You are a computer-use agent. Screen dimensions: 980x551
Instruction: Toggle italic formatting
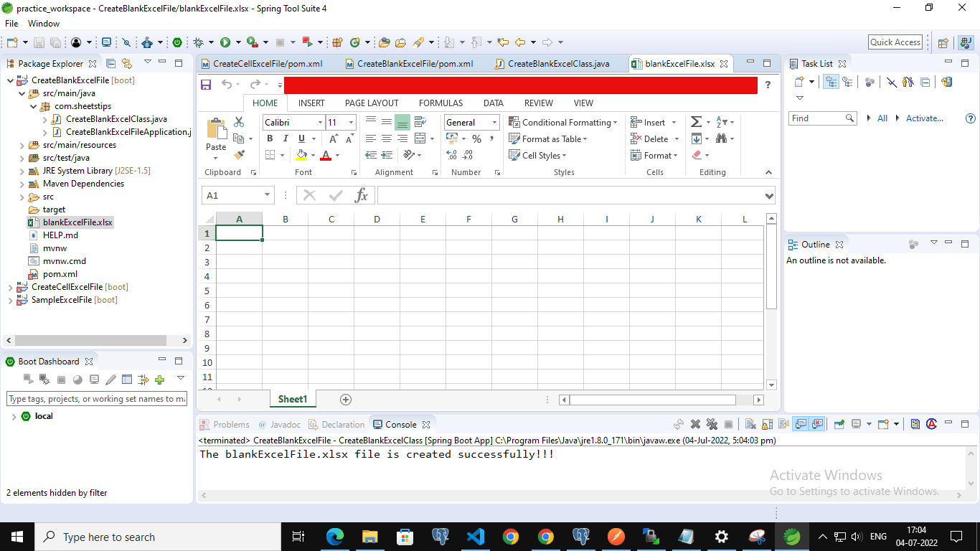(x=286, y=138)
